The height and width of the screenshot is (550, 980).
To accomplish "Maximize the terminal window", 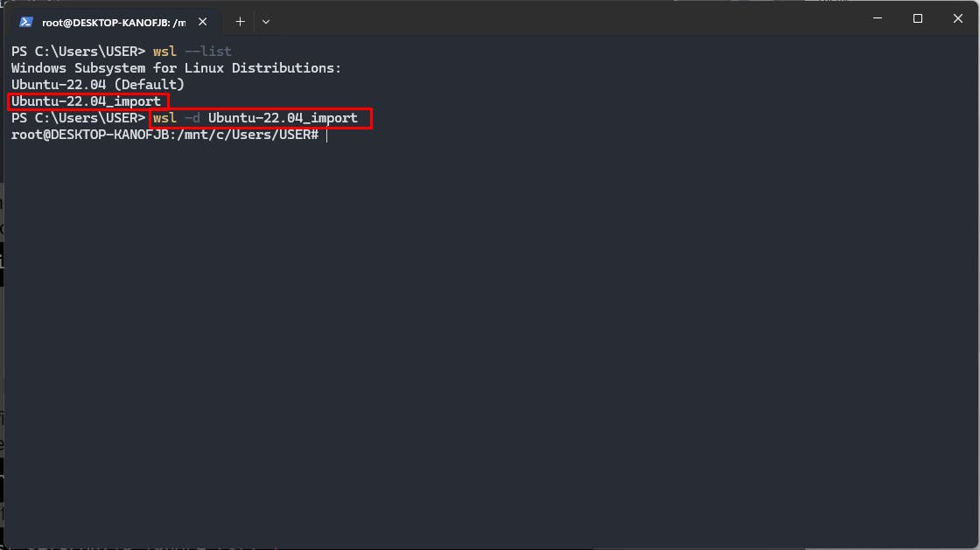I will point(918,18).
